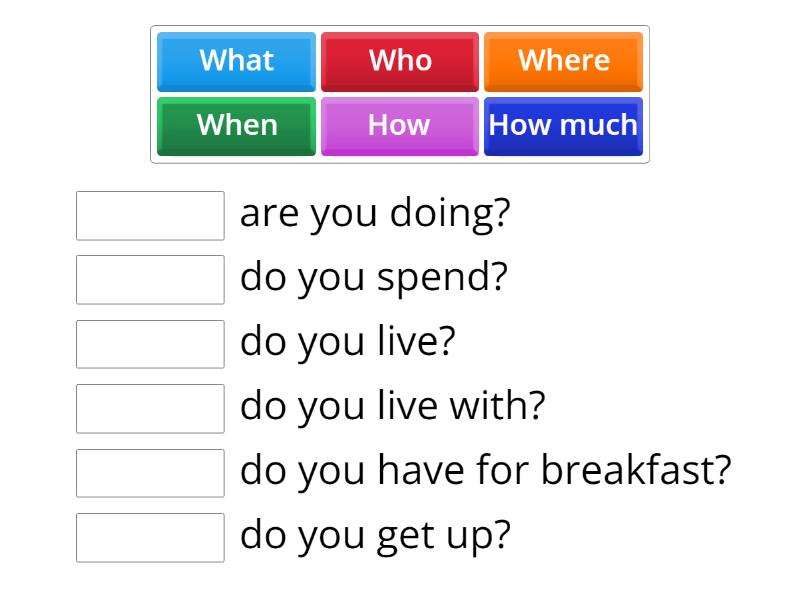
Task: Select the dark blue 'How much' tile
Action: (x=563, y=125)
